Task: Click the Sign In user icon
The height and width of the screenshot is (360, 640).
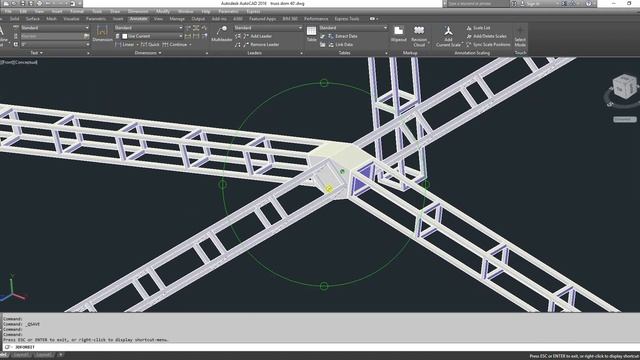Action: 522,3
